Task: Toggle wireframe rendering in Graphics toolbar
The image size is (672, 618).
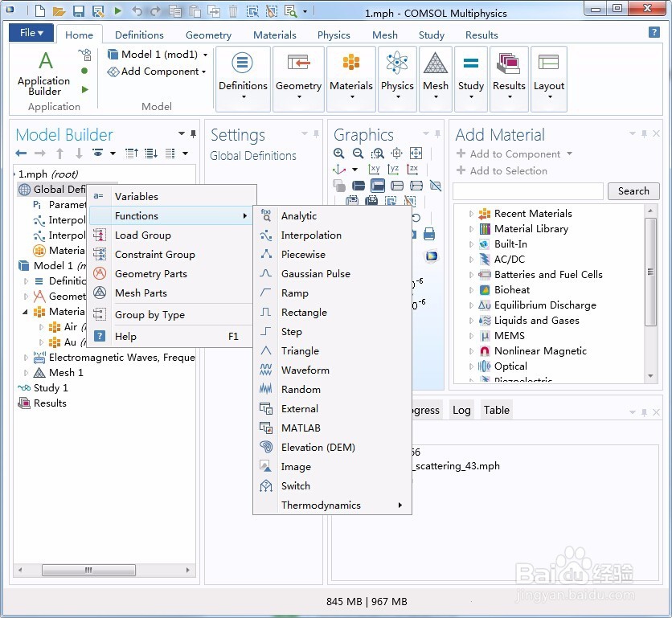Action: (x=397, y=186)
